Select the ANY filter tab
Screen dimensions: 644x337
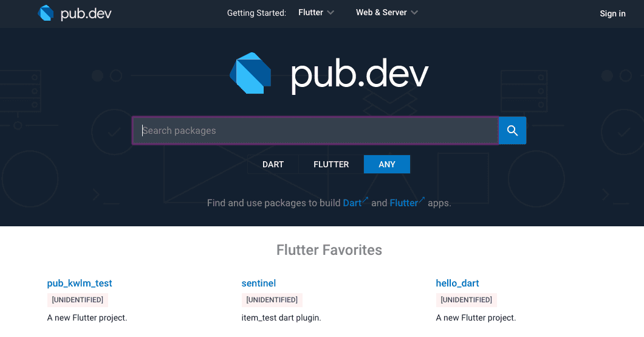(387, 164)
